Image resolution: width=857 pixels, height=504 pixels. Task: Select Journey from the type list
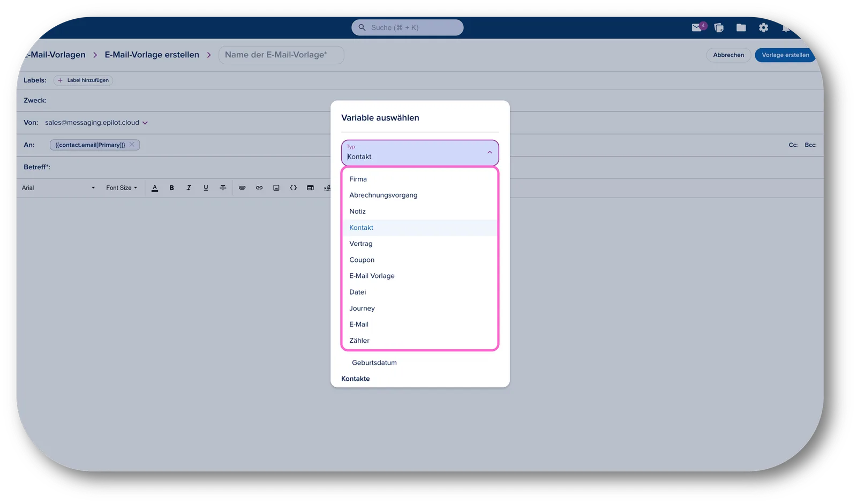[420, 308]
